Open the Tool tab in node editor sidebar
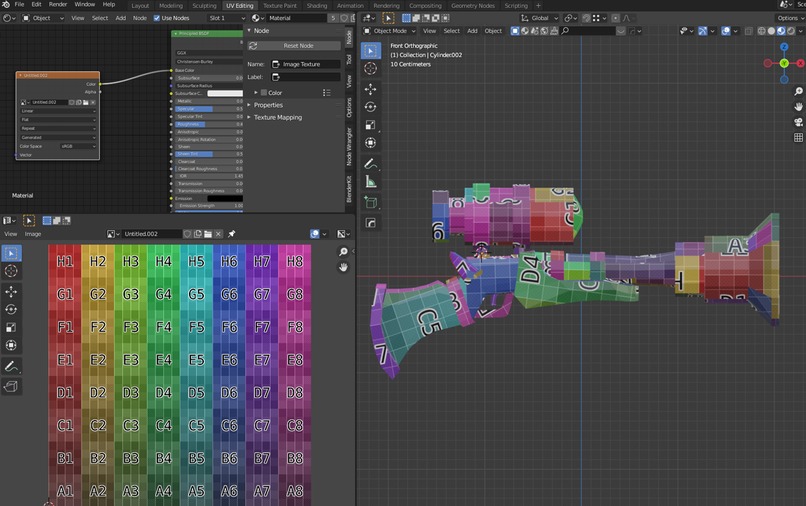This screenshot has width=806, height=506. 349,59
